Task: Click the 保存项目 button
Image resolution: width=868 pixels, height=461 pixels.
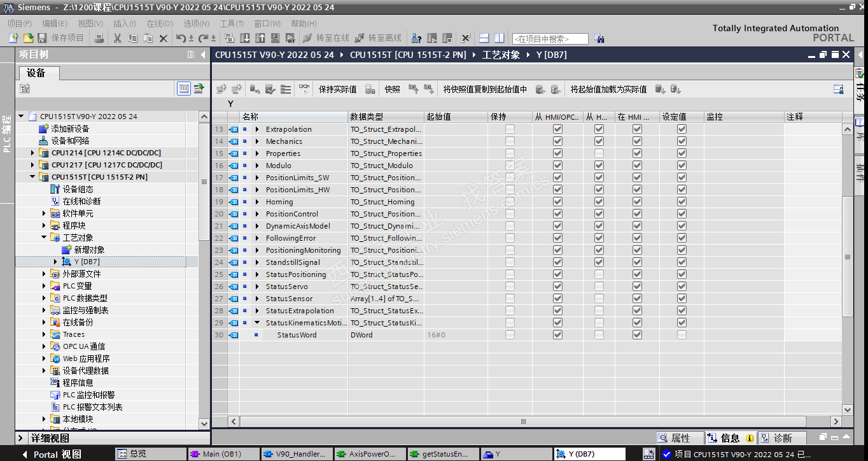Action: pos(62,38)
